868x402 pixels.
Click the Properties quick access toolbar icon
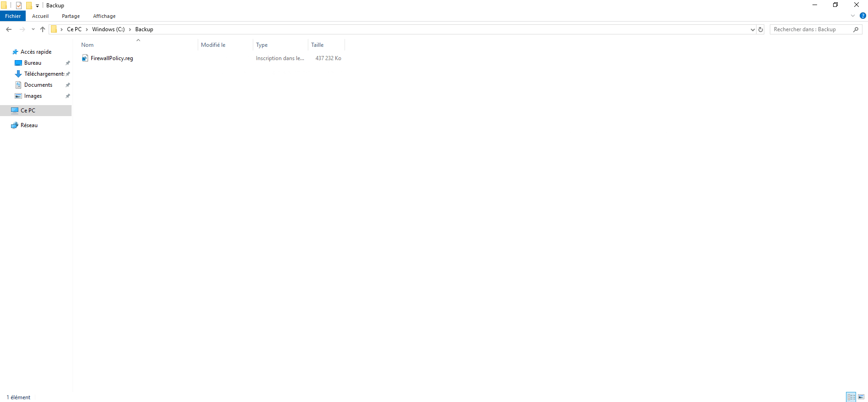click(x=19, y=6)
